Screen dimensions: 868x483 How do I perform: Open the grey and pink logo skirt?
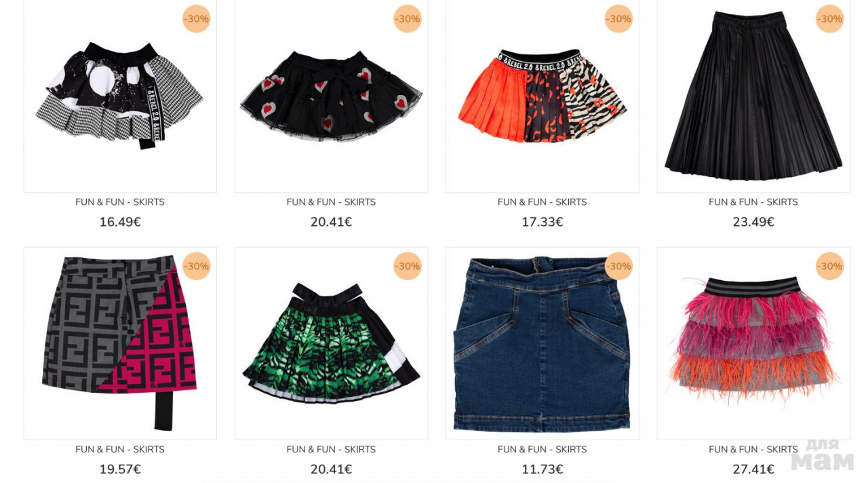point(120,343)
